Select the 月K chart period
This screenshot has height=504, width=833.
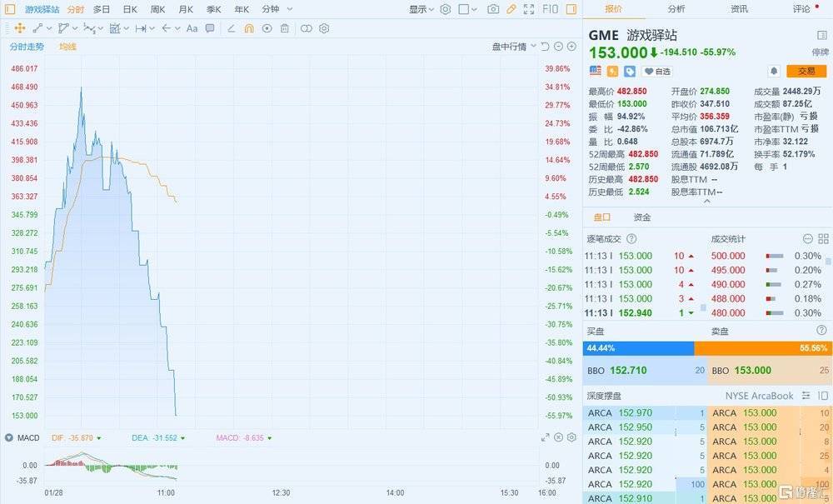click(x=186, y=9)
